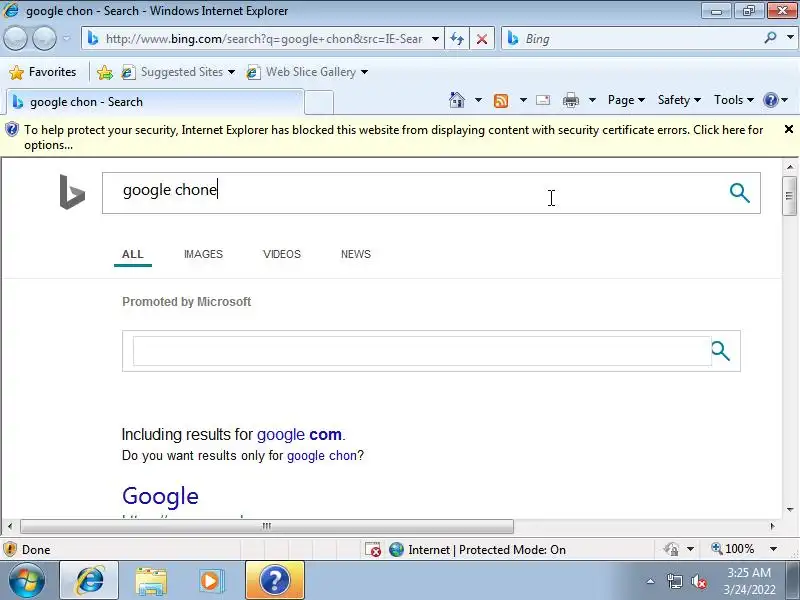Click the promoted box magnifier icon
The width and height of the screenshot is (800, 600).
[x=720, y=351]
